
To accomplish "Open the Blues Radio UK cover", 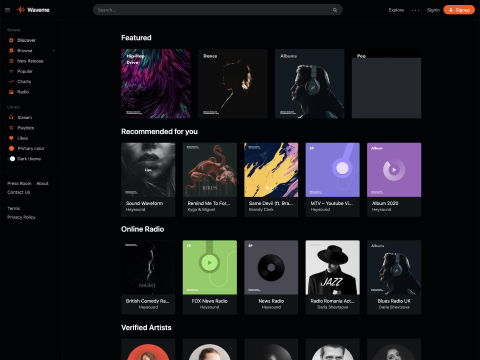I will tap(394, 267).
